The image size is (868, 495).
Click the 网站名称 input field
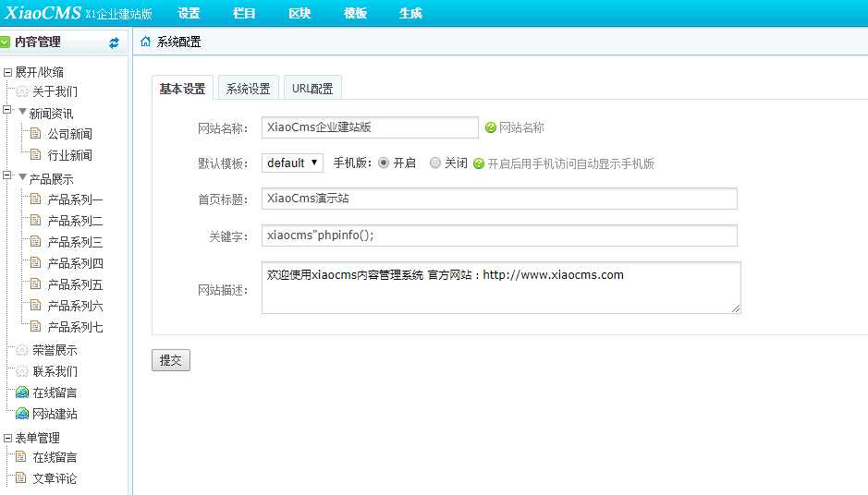(x=371, y=127)
